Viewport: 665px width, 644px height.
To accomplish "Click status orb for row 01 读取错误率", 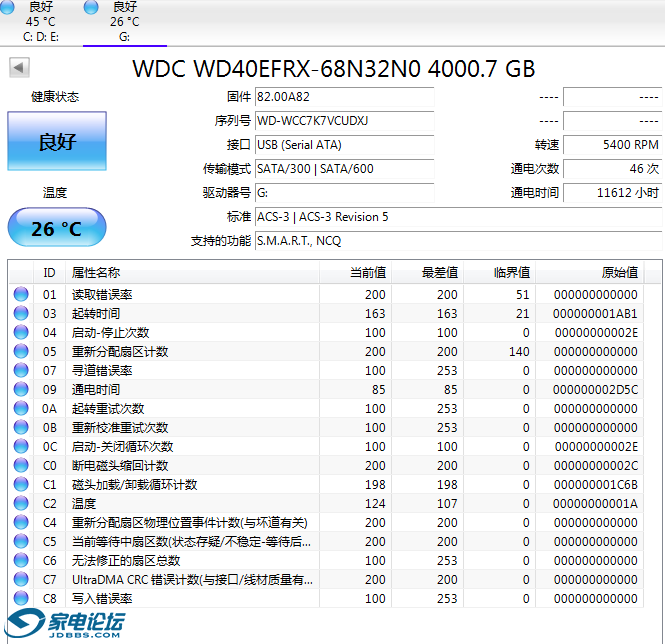I will coord(21,294).
